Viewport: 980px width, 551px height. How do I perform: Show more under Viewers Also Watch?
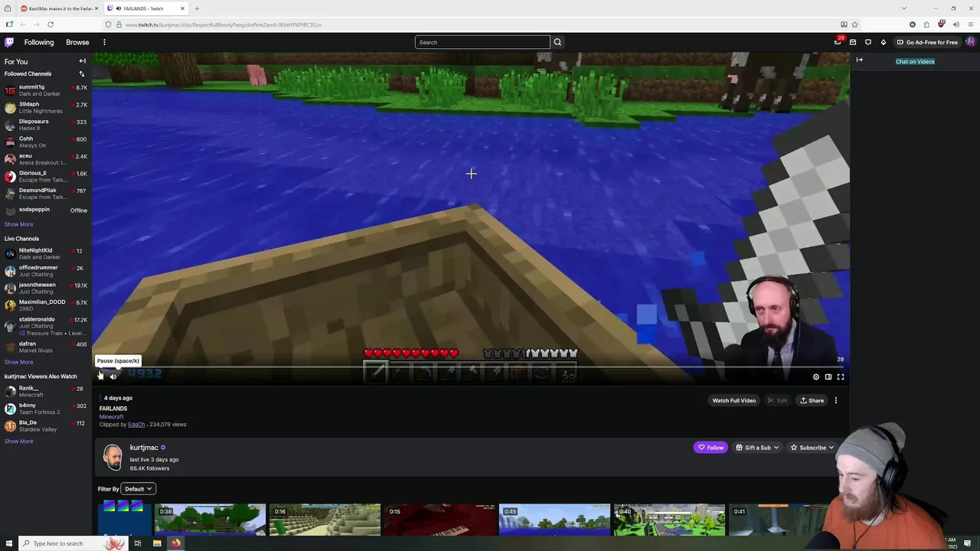[18, 442]
